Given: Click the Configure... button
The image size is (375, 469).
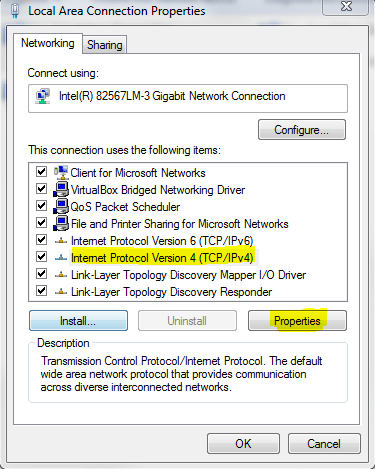Looking at the screenshot, I should click(302, 130).
